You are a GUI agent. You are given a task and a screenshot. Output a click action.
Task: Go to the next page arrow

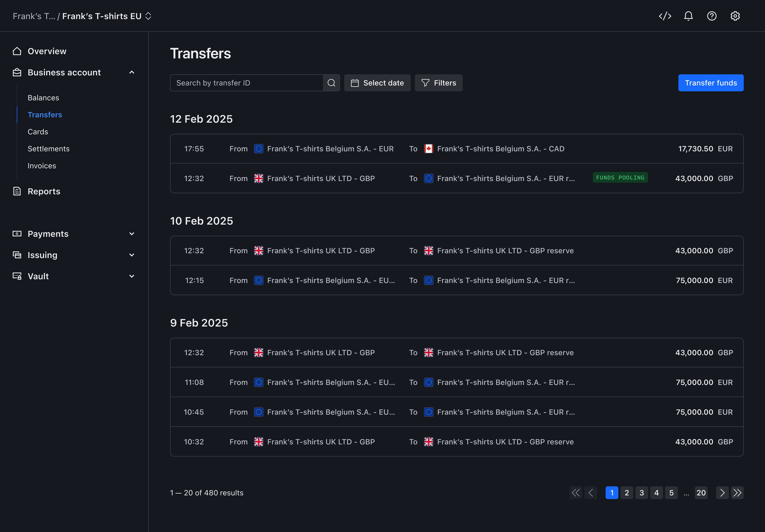(722, 493)
